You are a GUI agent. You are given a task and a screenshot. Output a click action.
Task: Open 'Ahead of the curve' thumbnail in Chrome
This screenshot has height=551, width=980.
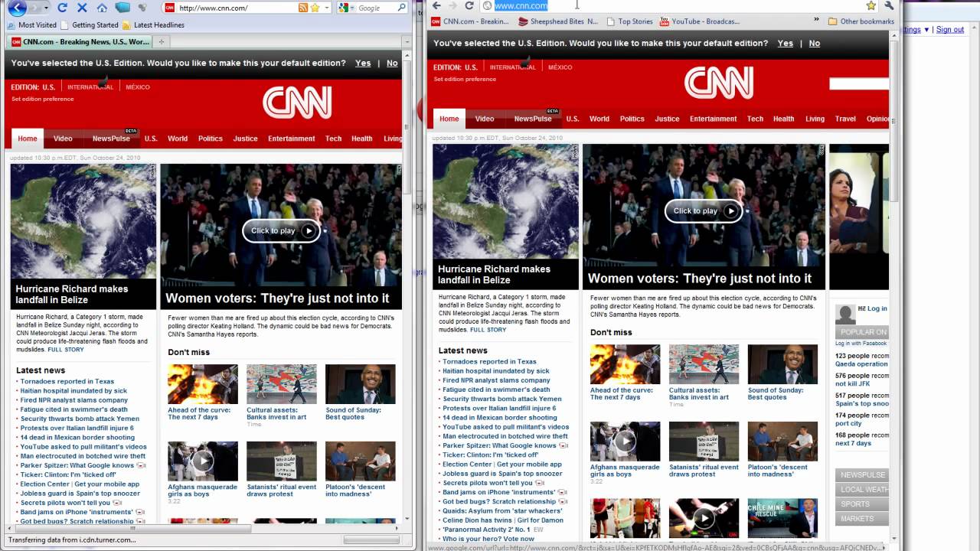(x=625, y=364)
